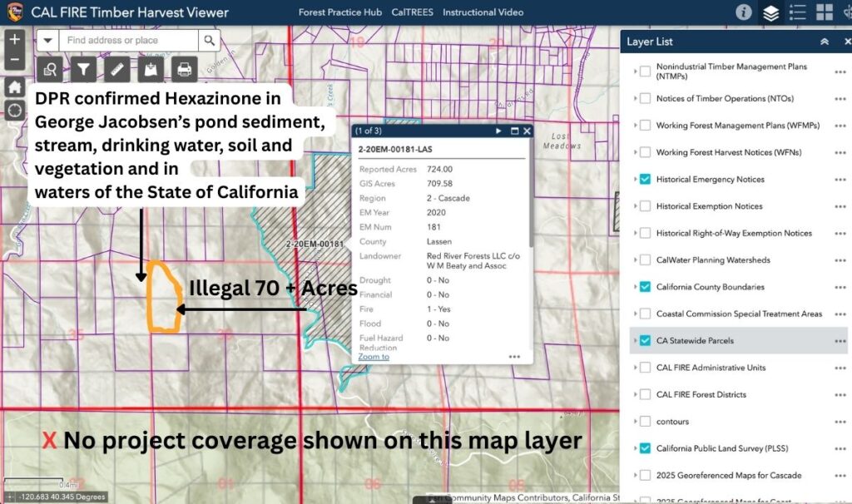Open the print tool
Screen dimensions: 852x504
tap(184, 70)
